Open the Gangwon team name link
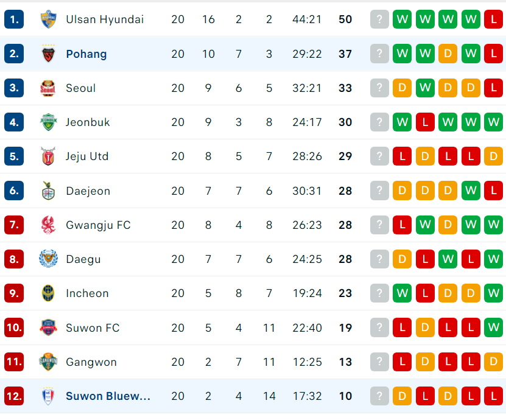This screenshot has height=420, width=506. 91,362
